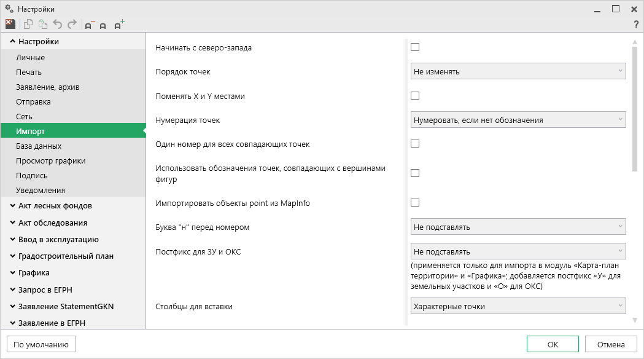This screenshot has width=644, height=359.
Task: Expand 'Акт обследования' section in sidebar
Action: 52,223
